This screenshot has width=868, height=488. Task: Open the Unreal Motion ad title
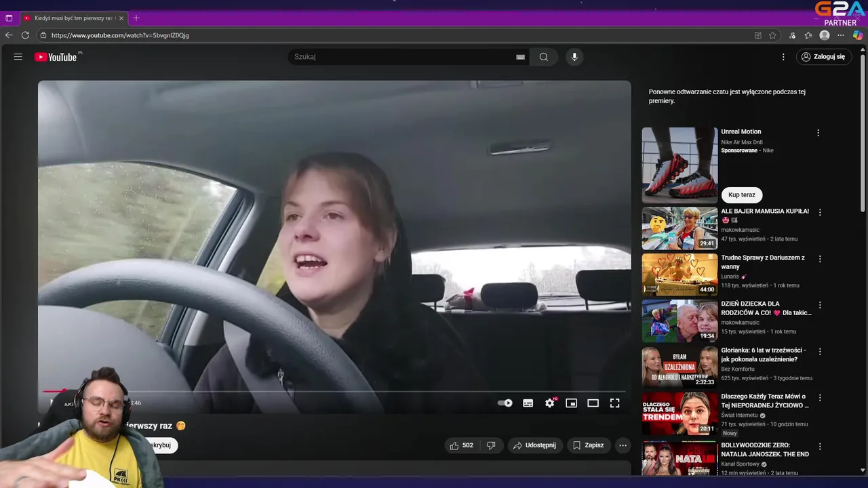tap(741, 131)
